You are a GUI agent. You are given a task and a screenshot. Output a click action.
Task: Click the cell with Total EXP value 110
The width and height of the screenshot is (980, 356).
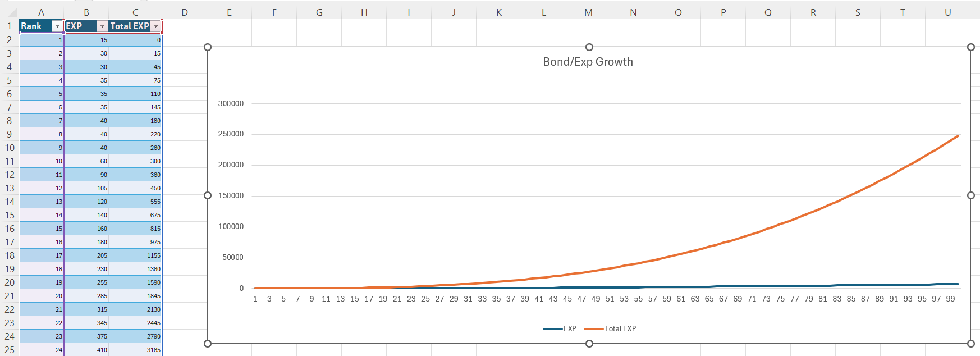click(x=135, y=94)
